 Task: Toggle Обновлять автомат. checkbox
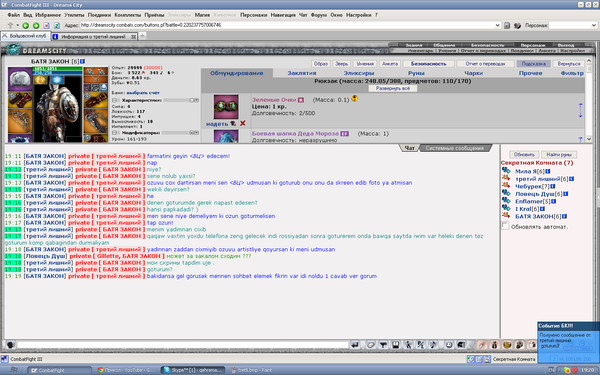505,226
